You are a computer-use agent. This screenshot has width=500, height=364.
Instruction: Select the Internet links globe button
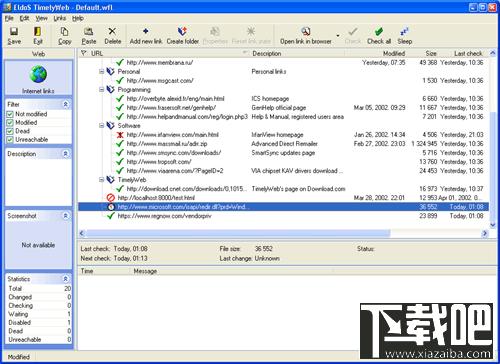[x=38, y=79]
